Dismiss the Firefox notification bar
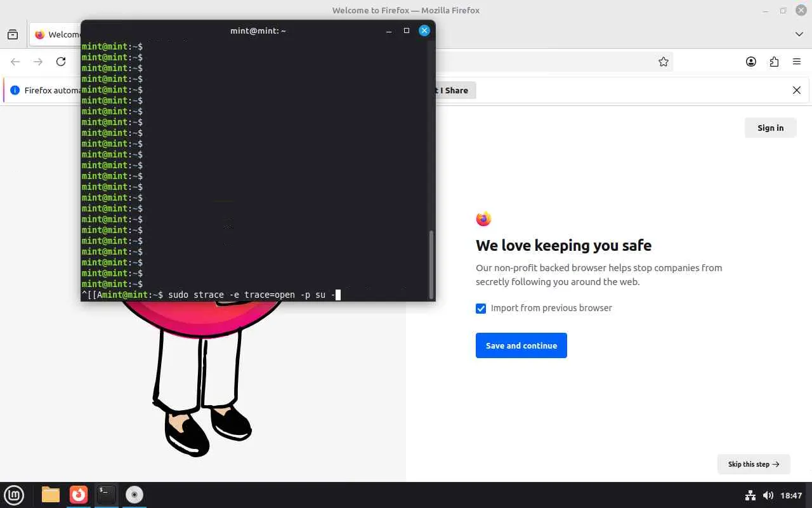The width and height of the screenshot is (812, 508). coord(797,90)
